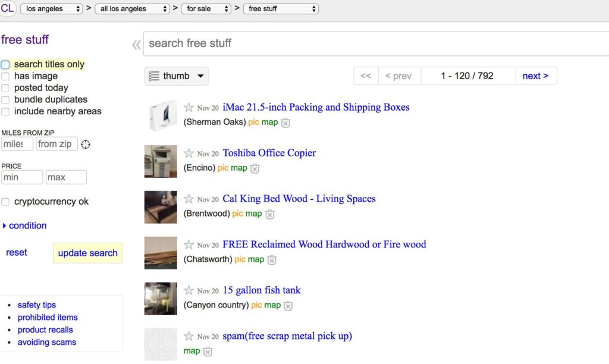The width and height of the screenshot is (609, 364).
Task: Open the thumb view mode dropdown
Action: [177, 76]
